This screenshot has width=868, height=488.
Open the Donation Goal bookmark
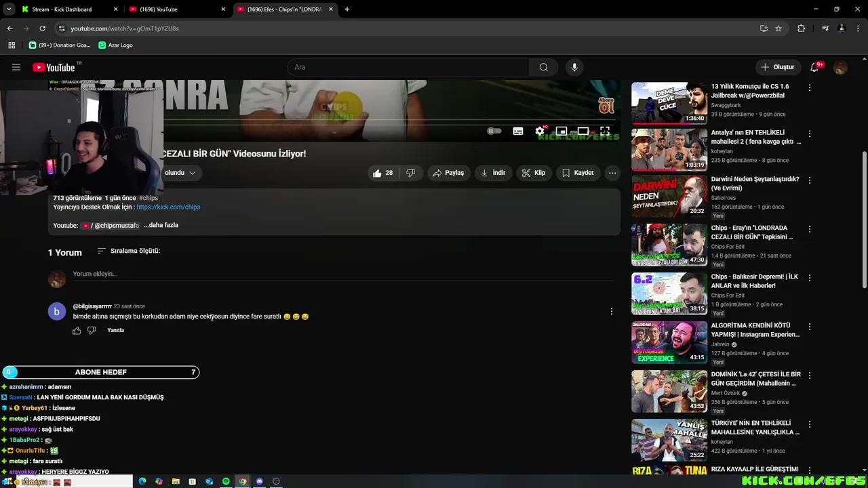(x=60, y=45)
